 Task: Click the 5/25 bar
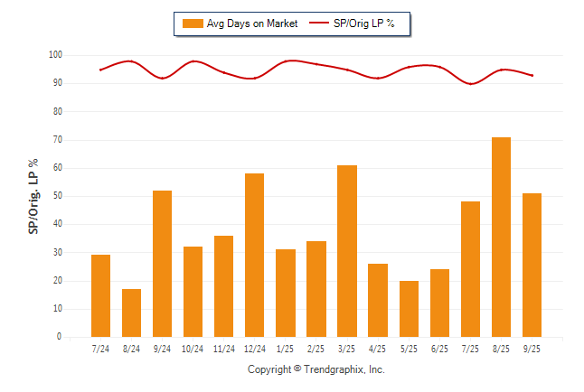tap(409, 309)
